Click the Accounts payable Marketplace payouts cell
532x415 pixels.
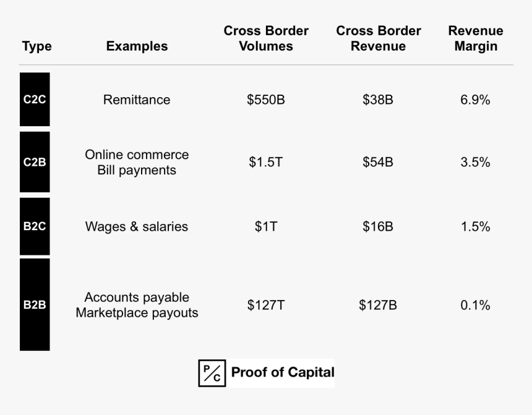point(137,305)
